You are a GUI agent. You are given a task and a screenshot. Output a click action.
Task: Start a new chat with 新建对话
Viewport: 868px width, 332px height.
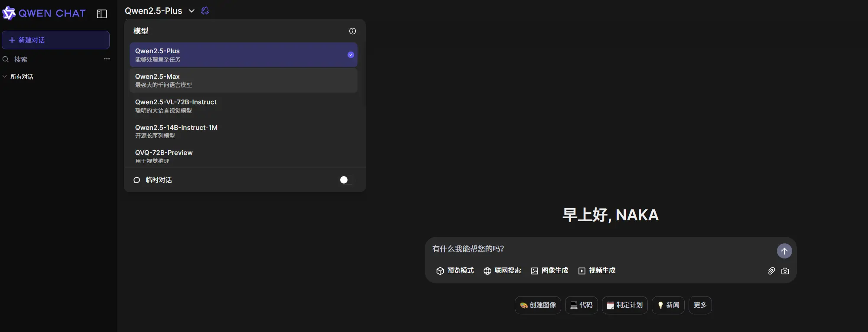pyautogui.click(x=55, y=40)
